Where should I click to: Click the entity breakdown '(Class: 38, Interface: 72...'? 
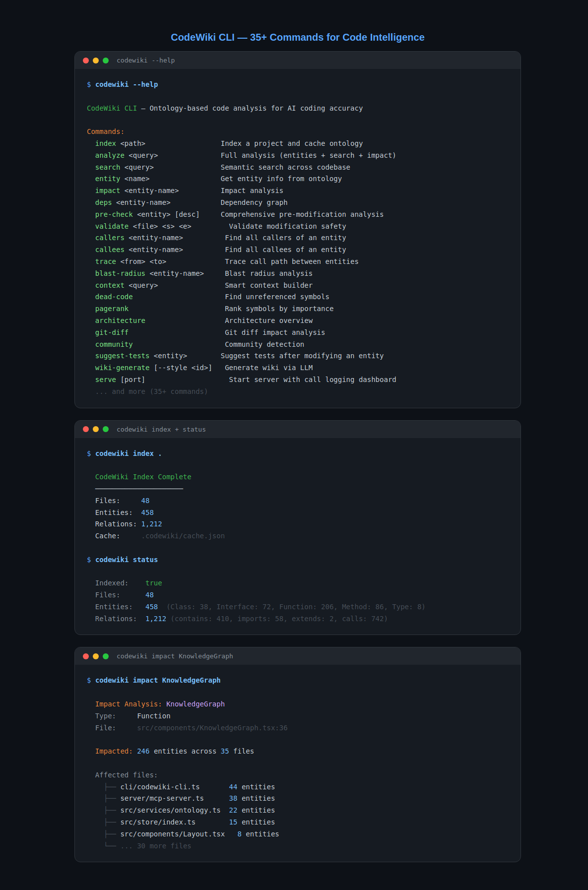(x=296, y=607)
